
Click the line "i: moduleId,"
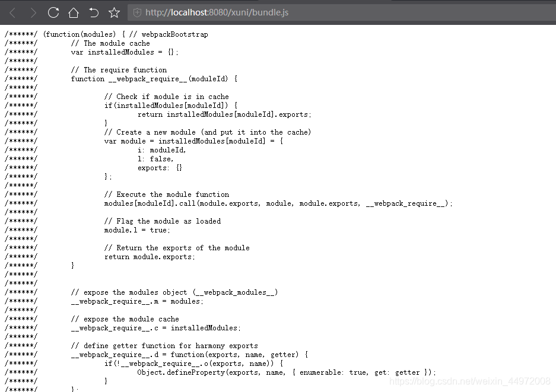161,150
